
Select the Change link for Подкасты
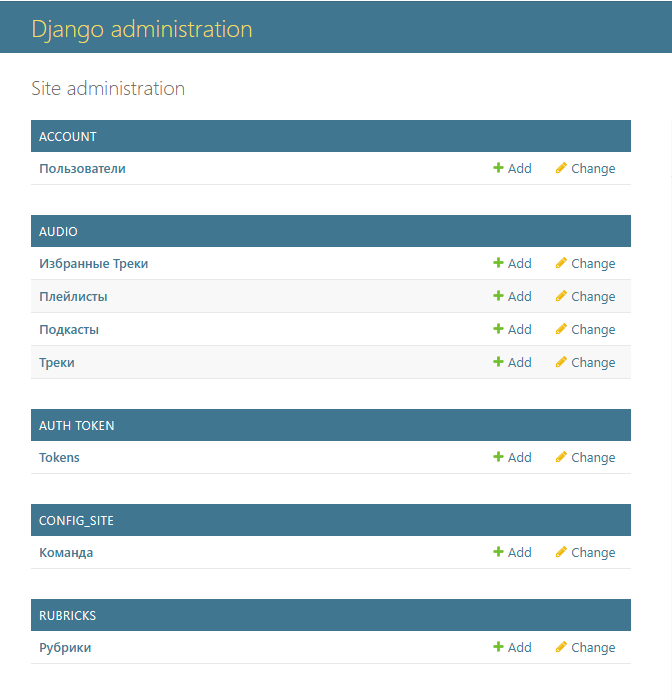coord(592,330)
